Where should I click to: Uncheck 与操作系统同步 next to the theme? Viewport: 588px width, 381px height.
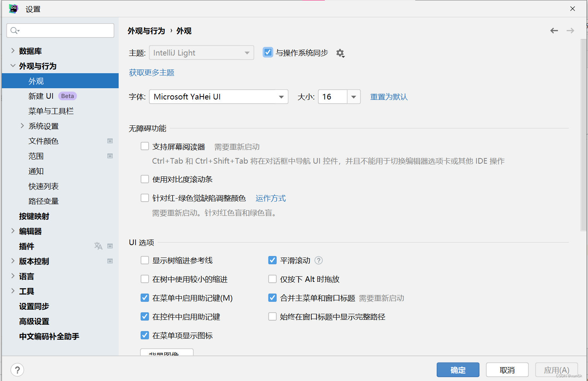[268, 52]
